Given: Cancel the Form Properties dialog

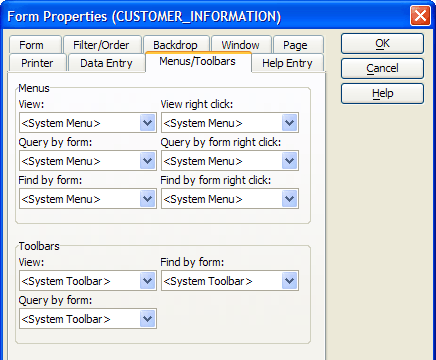Looking at the screenshot, I should click(382, 68).
